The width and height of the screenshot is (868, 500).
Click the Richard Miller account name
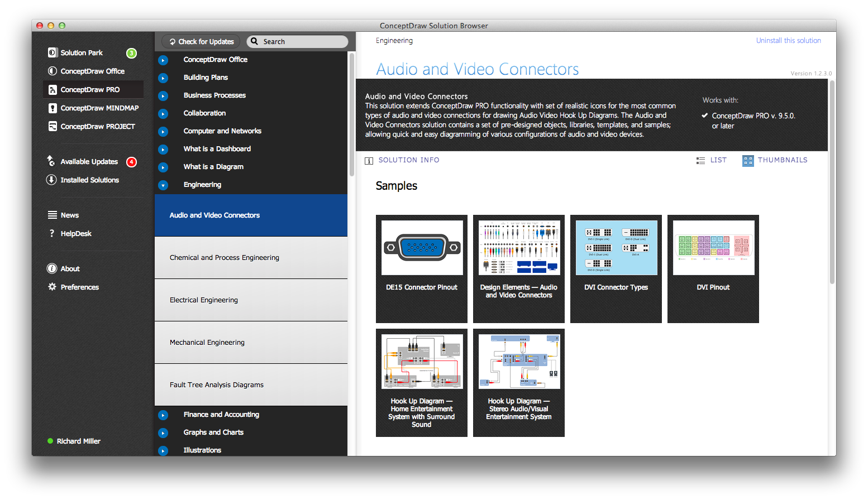tap(79, 441)
